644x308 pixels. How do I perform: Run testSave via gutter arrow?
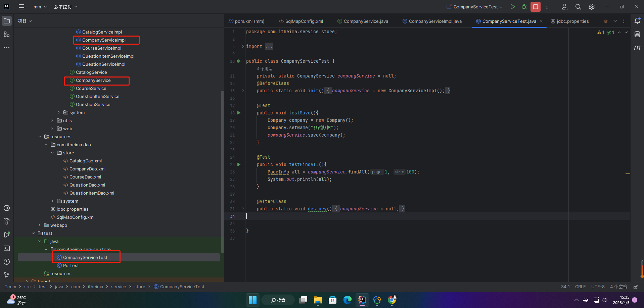click(x=239, y=113)
